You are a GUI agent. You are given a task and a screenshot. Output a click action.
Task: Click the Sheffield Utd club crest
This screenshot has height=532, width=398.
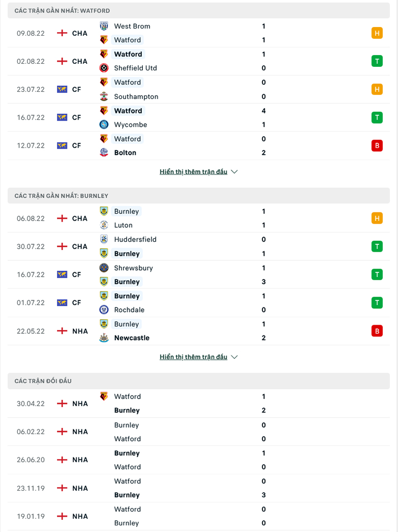point(104,68)
